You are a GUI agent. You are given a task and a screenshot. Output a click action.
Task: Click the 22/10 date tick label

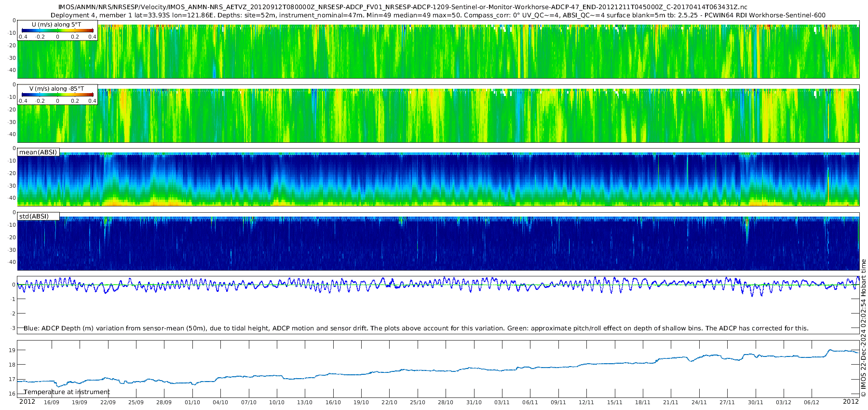[x=390, y=402]
